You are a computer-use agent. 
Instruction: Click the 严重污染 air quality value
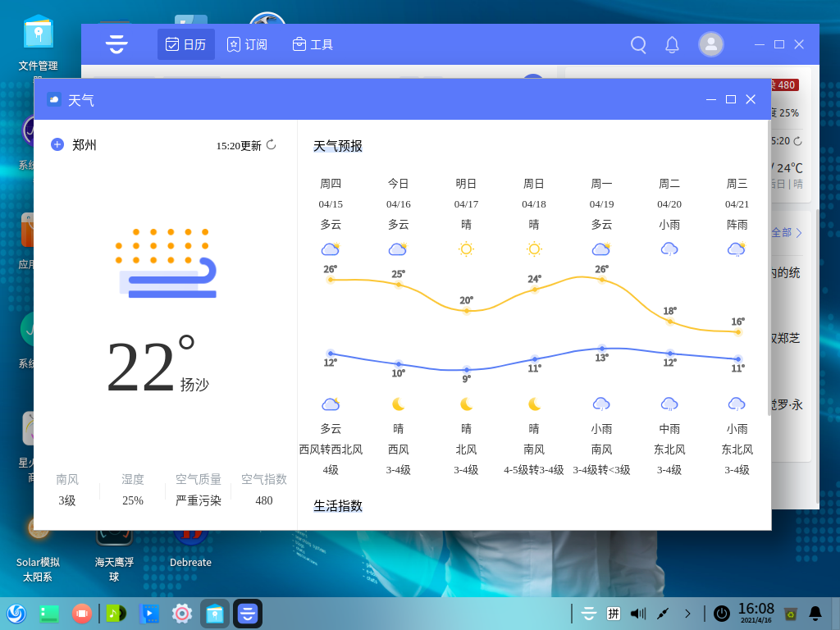(x=199, y=500)
